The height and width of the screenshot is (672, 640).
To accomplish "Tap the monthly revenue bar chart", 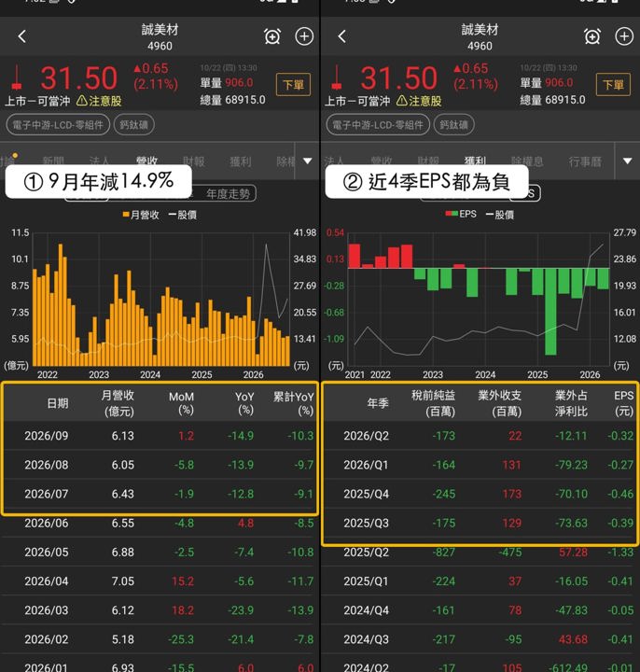I will 161,300.
